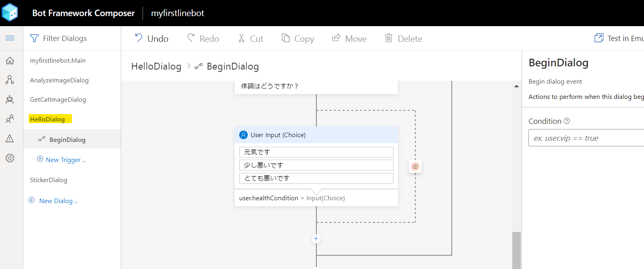Select GetCatImageDialog in the dialog list
Image resolution: width=644 pixels, height=269 pixels.
pyautogui.click(x=58, y=100)
